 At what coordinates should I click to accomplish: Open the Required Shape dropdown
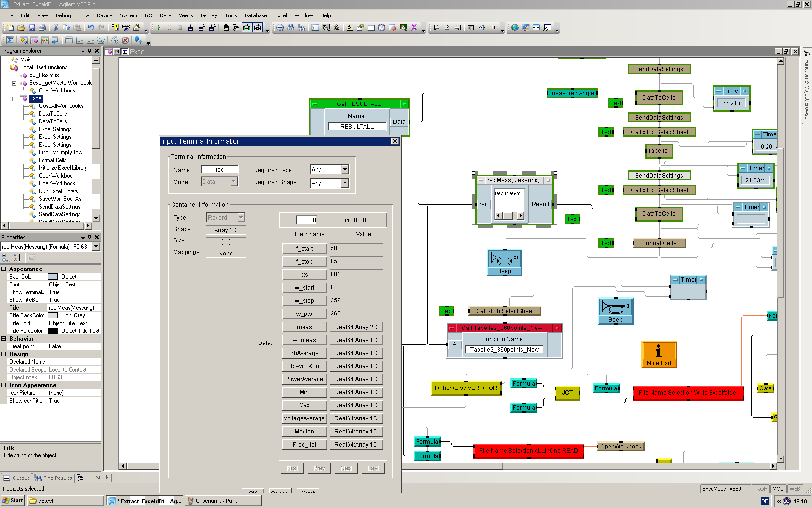click(345, 183)
